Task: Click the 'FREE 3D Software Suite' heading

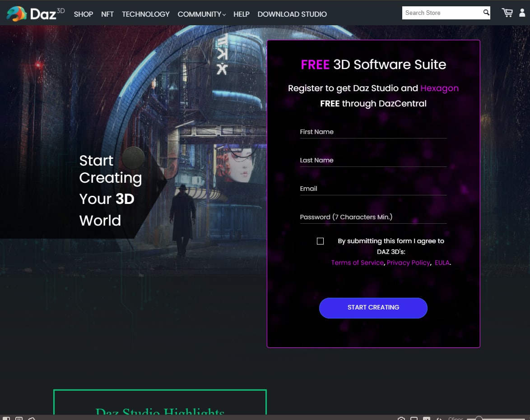Action: coord(373,65)
